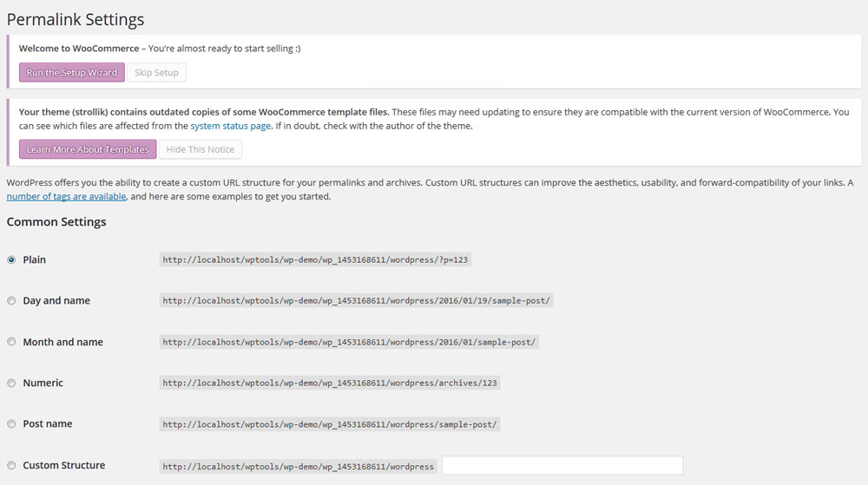Image resolution: width=868 pixels, height=485 pixels.
Task: Select the Plain permalink radio button
Action: tap(11, 259)
